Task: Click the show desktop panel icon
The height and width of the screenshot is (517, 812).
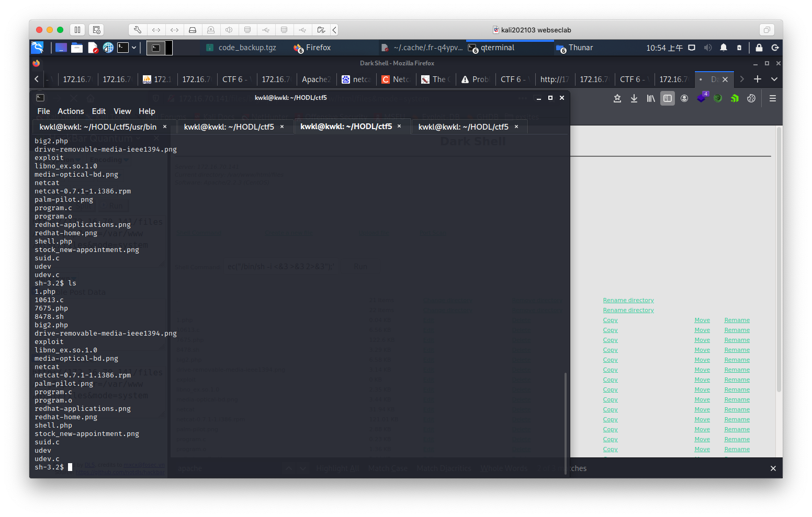Action: pos(61,48)
